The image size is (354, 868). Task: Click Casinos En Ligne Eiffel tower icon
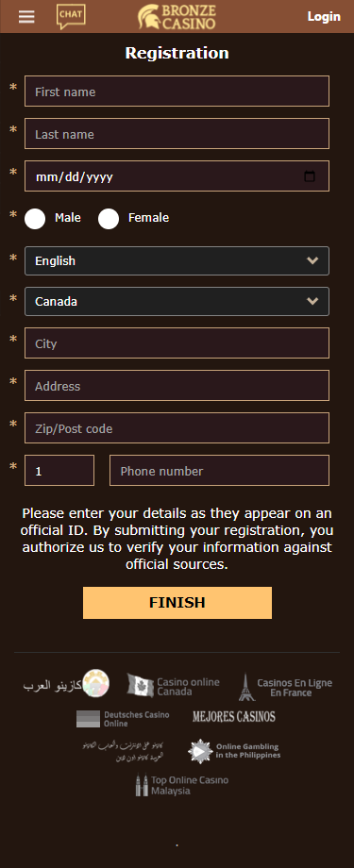[246, 687]
